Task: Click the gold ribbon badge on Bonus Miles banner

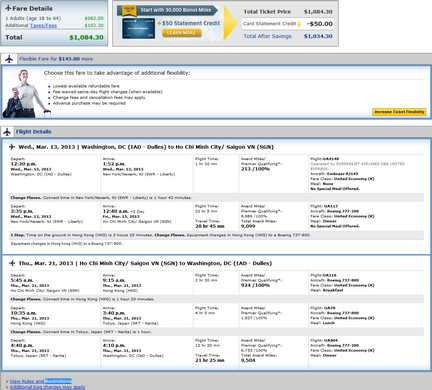Action: (x=129, y=11)
